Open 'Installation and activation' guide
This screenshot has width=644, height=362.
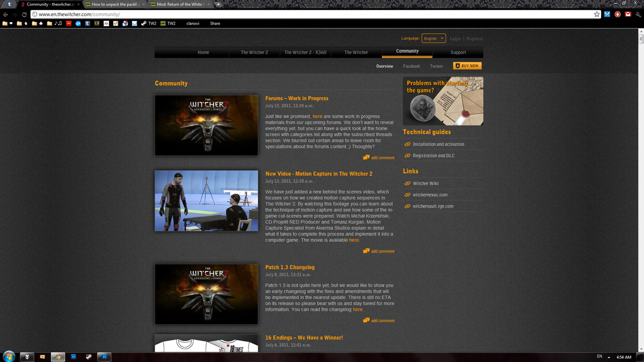(438, 144)
